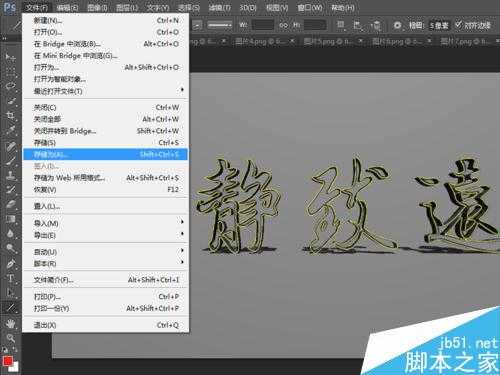The width and height of the screenshot is (500, 375).
Task: Select the Path Selection tool
Action: point(10,292)
